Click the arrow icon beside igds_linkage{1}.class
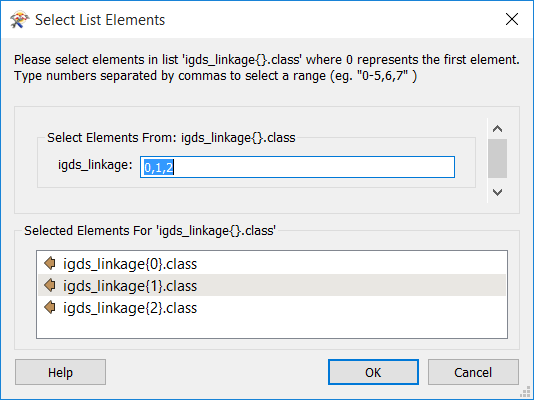This screenshot has width=534, height=400. point(50,285)
